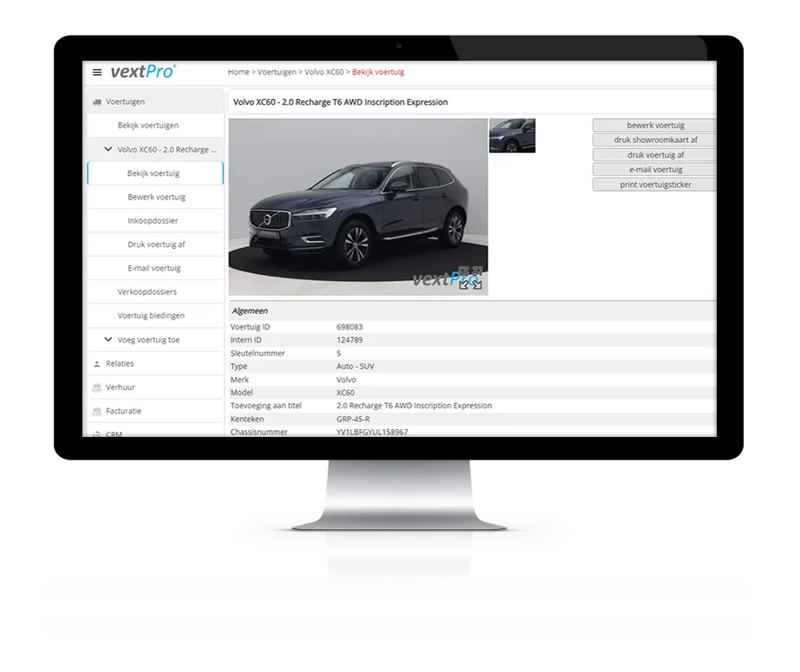Click the Facturatie icon in sidebar
Screen dimensions: 800x672
pyautogui.click(x=96, y=411)
